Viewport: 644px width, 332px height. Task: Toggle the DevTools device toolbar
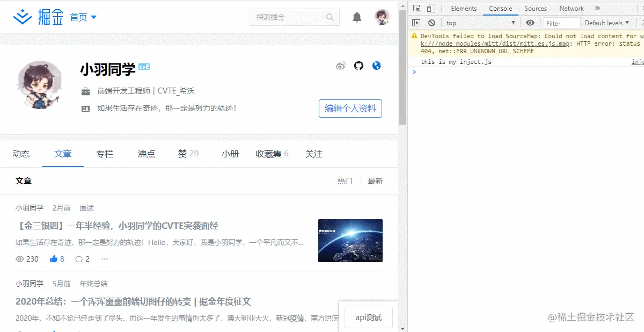click(431, 9)
